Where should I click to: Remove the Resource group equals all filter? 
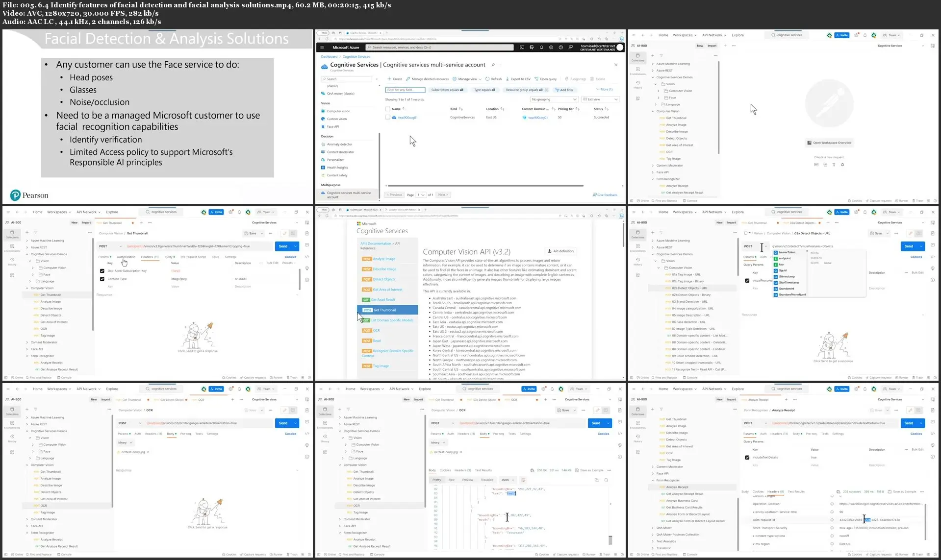pos(546,90)
